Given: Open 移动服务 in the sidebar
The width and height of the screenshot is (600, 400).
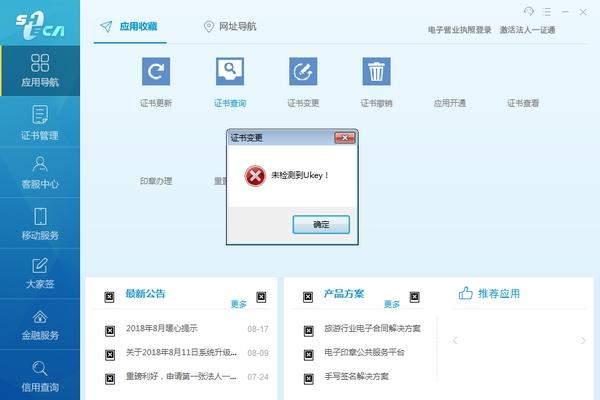Looking at the screenshot, I should point(40,224).
